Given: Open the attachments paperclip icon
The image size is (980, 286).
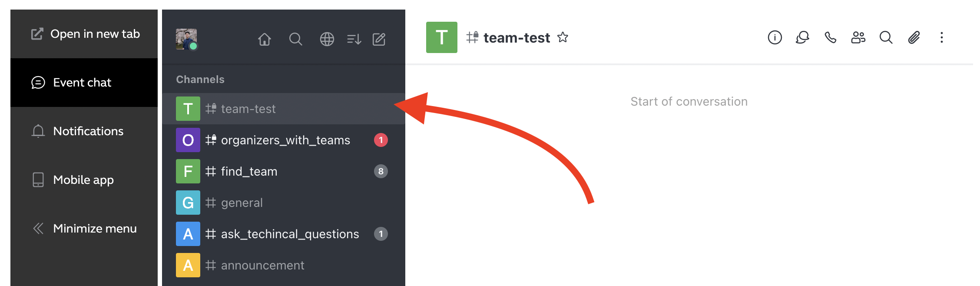Looking at the screenshot, I should tap(914, 38).
